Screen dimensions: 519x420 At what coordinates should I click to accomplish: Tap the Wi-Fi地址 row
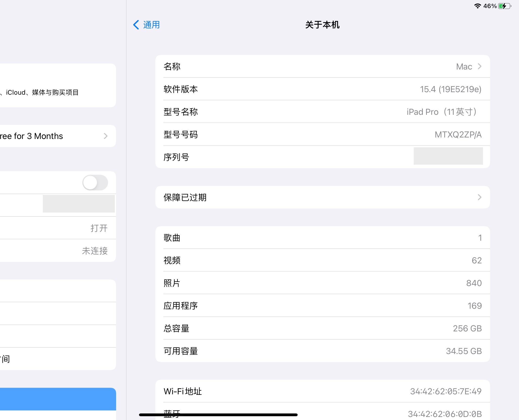pos(322,391)
